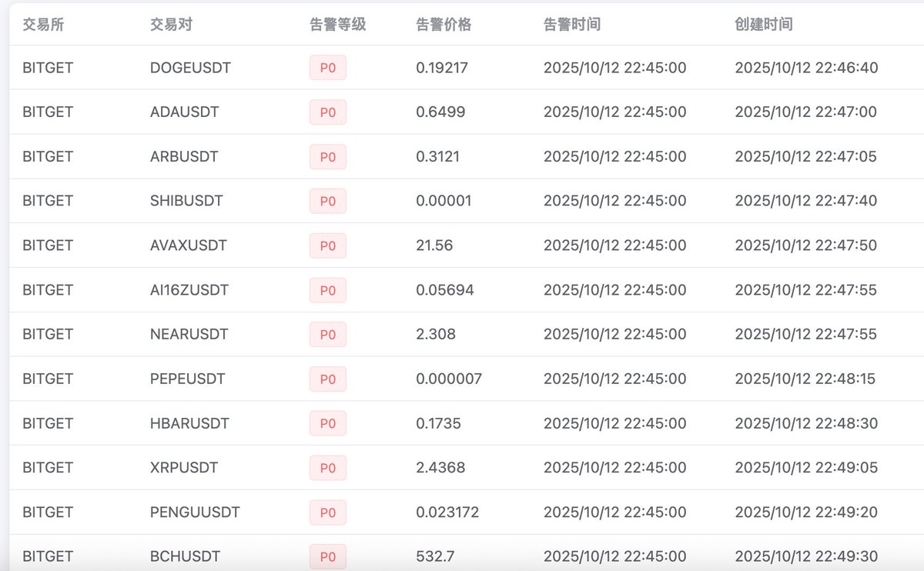Click creation time 2025/10/12 22:46:40
This screenshot has width=924, height=571.
(x=806, y=68)
